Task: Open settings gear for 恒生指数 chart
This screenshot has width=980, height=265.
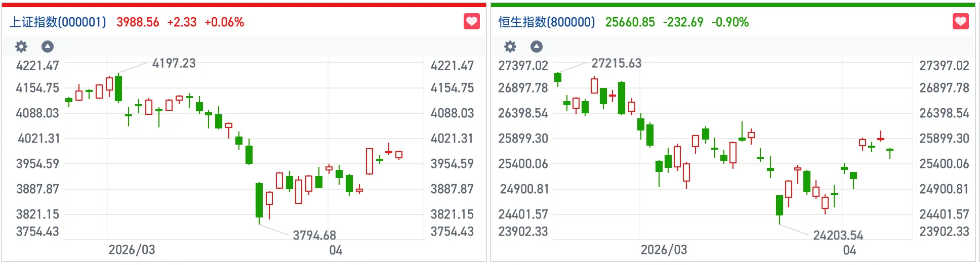Action: tap(510, 47)
